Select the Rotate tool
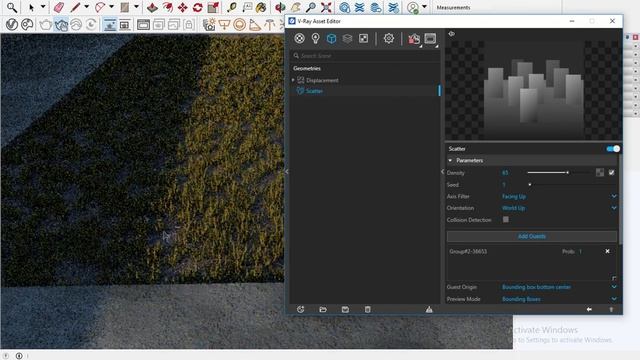 (198, 7)
